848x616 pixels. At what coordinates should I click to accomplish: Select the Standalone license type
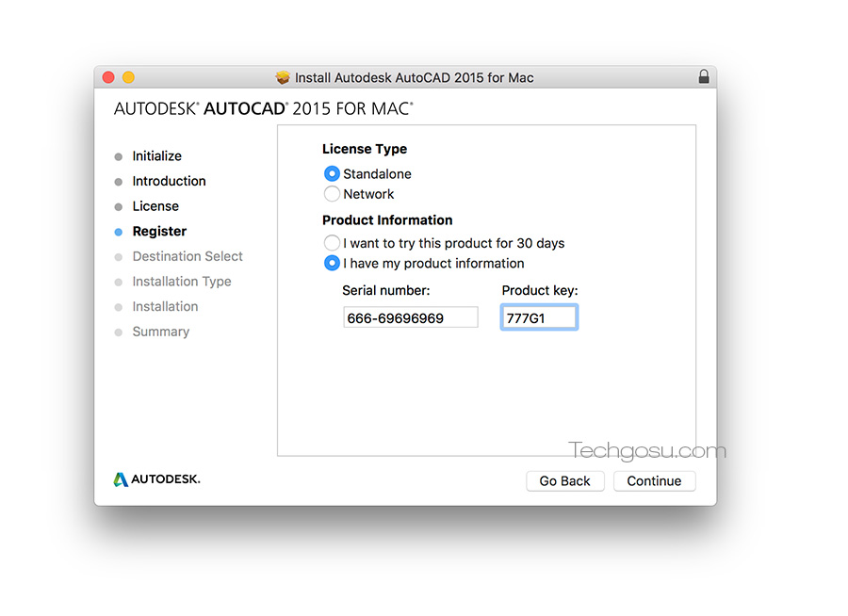pos(332,173)
